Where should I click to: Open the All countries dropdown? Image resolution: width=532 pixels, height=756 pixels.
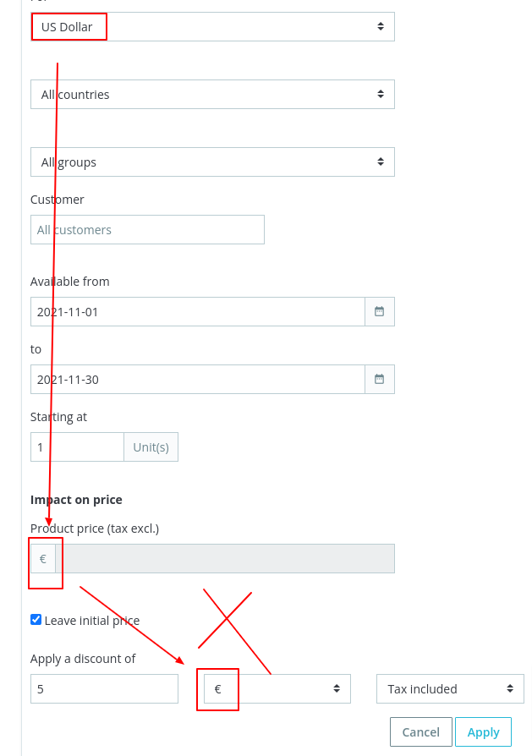[x=211, y=94]
